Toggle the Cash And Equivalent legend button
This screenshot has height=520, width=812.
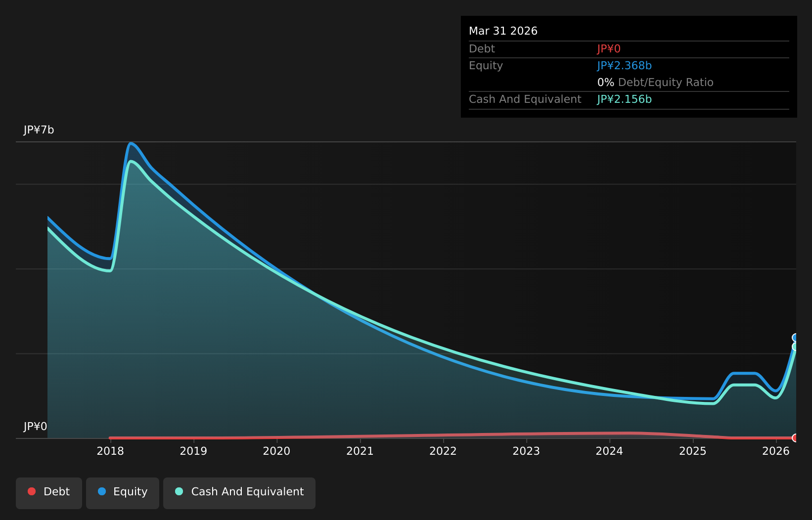(239, 493)
